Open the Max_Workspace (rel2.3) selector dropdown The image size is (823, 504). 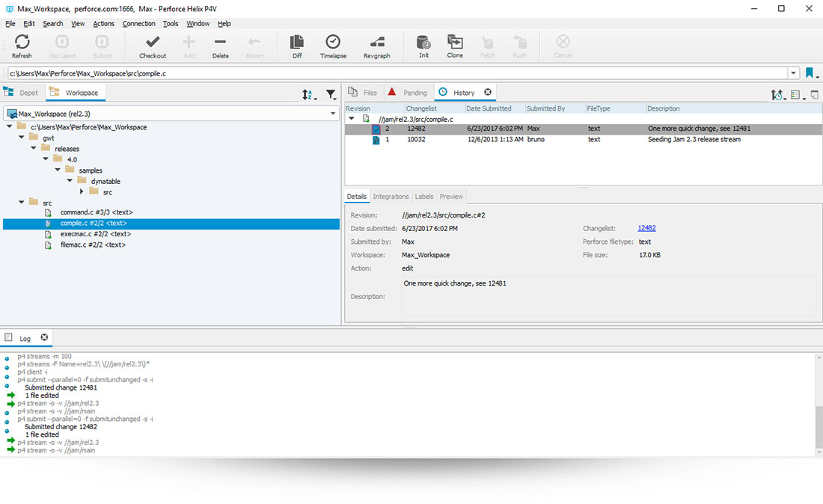coord(334,112)
